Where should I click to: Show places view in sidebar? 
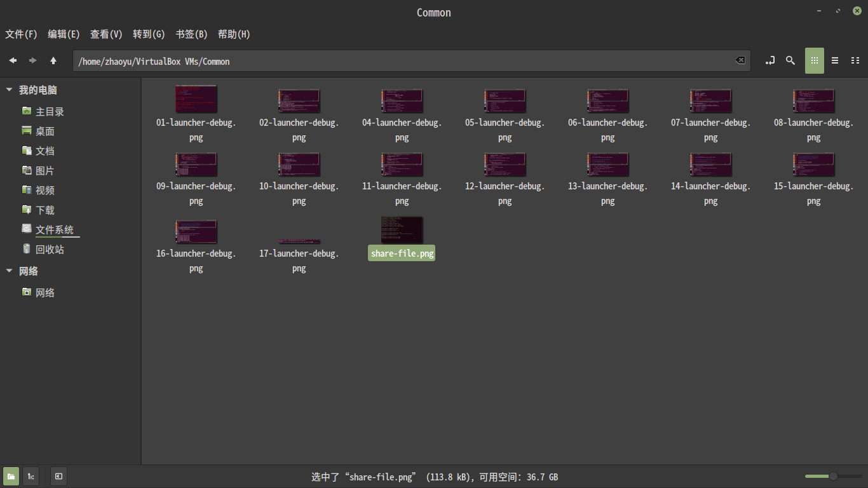[11, 476]
